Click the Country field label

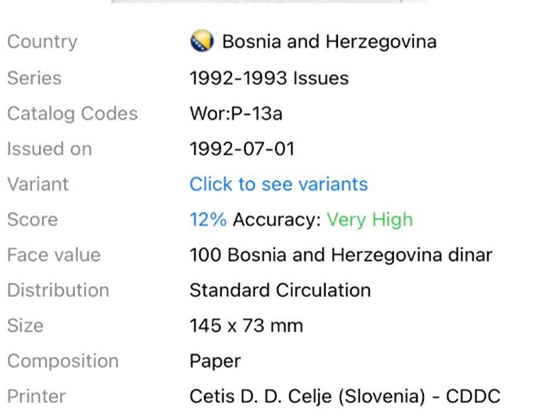(42, 42)
